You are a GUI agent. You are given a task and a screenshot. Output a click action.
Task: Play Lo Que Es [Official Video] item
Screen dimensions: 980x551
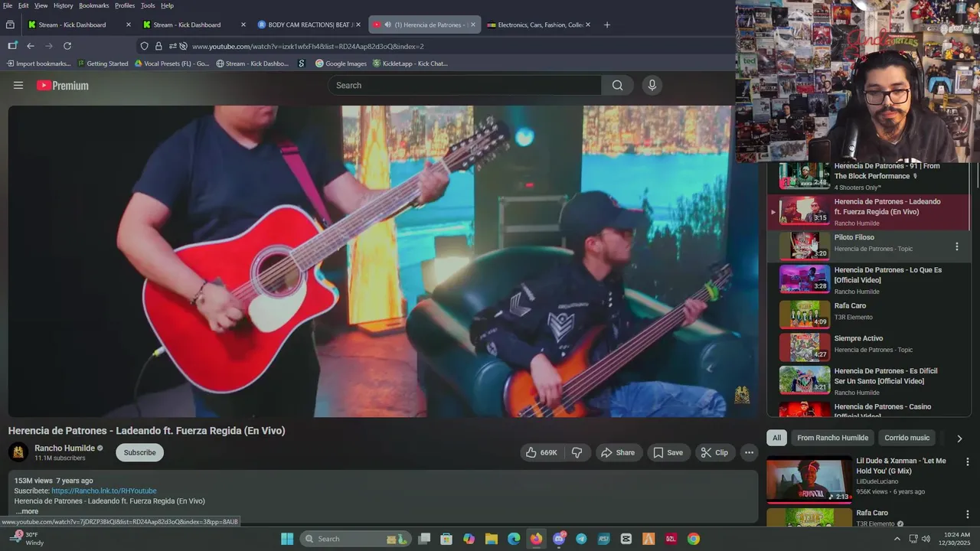pyautogui.click(x=869, y=280)
